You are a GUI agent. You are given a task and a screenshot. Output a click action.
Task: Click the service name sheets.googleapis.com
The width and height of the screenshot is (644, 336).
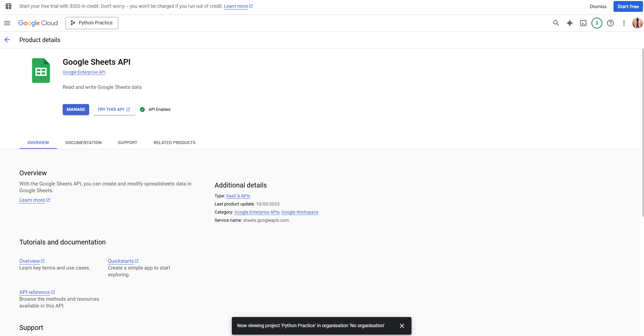(266, 220)
